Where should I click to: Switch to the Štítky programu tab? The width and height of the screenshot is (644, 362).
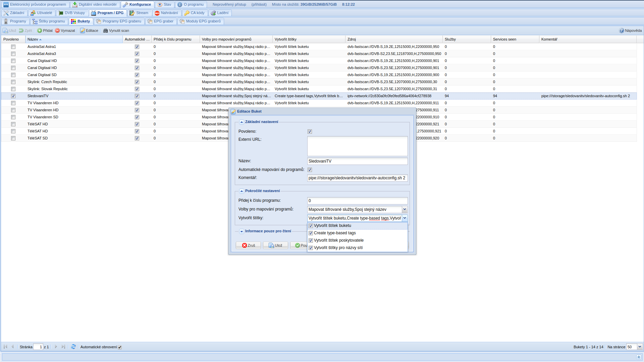pyautogui.click(x=49, y=21)
